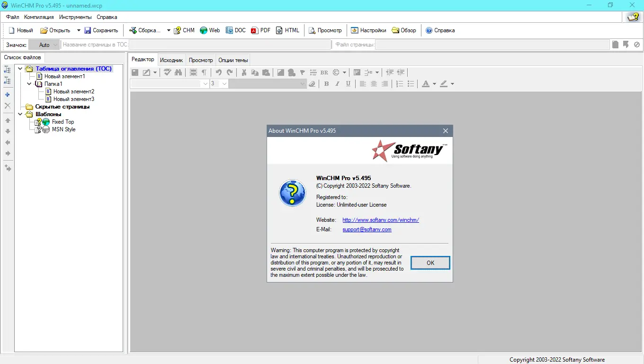The image size is (644, 364).
Task: Click the binoculars find icon
Action: tap(178, 73)
